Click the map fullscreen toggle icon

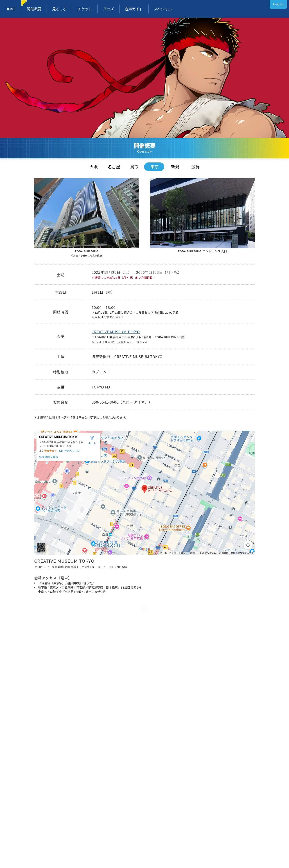(248, 545)
